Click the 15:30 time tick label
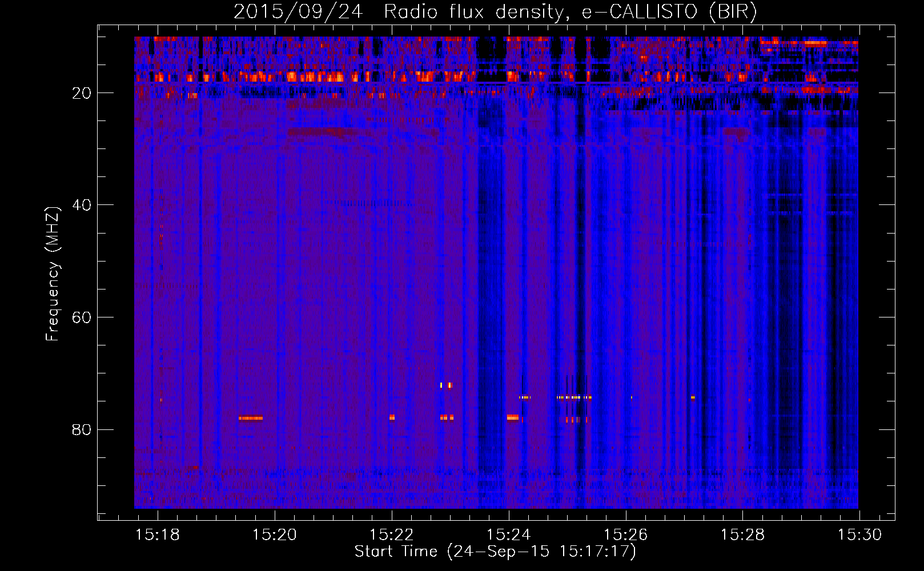 [859, 534]
